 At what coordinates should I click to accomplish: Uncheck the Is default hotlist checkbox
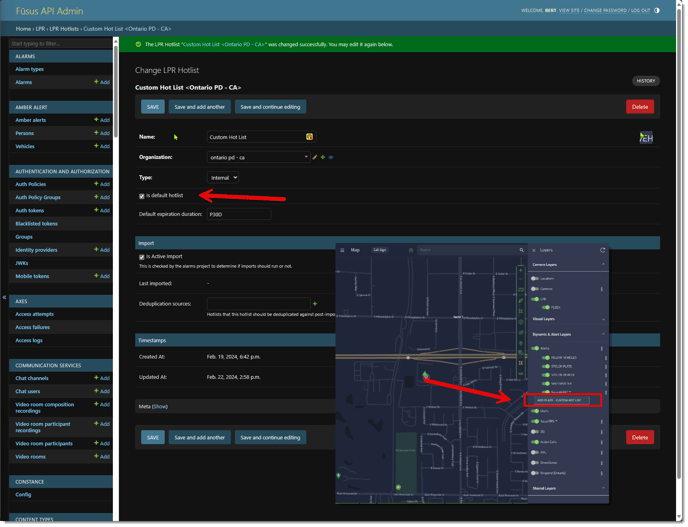(x=142, y=196)
